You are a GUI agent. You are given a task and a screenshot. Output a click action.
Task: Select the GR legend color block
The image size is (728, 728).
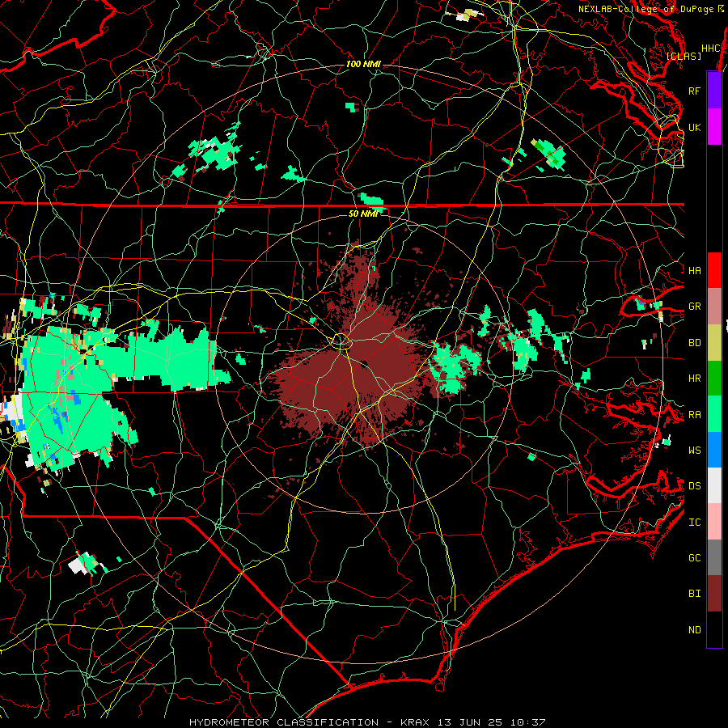point(714,307)
